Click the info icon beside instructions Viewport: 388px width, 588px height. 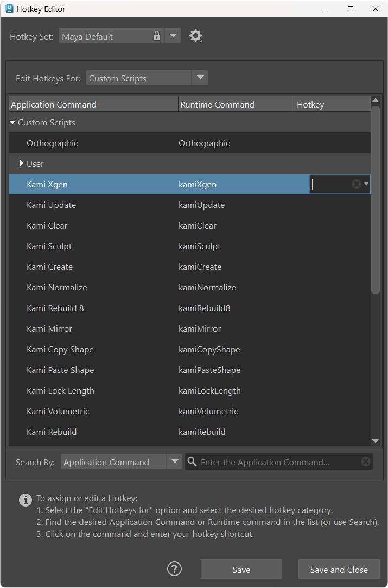(x=25, y=500)
